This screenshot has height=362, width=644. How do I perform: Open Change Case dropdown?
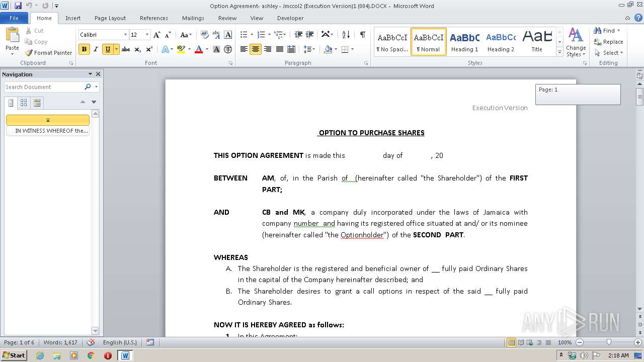point(186,35)
